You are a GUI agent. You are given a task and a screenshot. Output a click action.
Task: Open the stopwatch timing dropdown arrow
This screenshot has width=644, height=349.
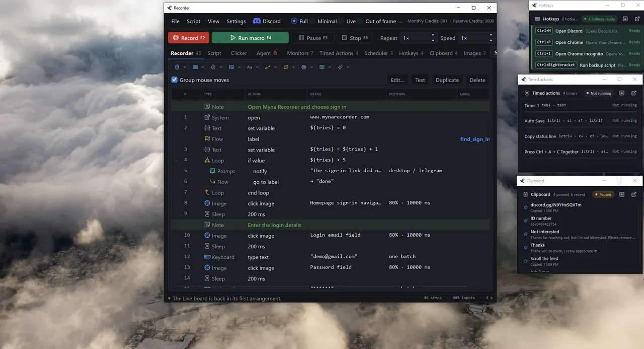tap(221, 67)
